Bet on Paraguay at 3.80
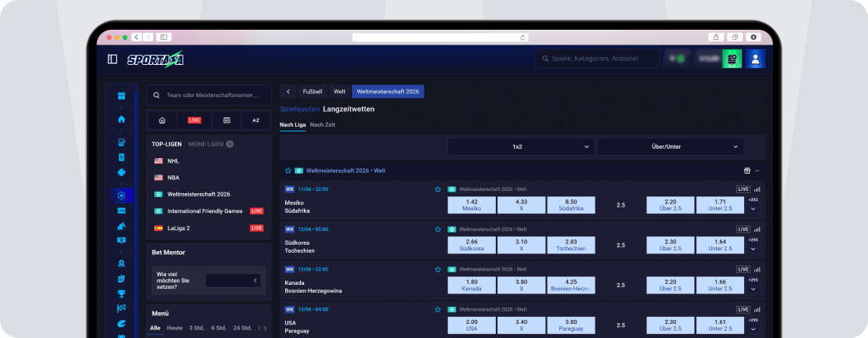The width and height of the screenshot is (868, 338). pyautogui.click(x=571, y=325)
